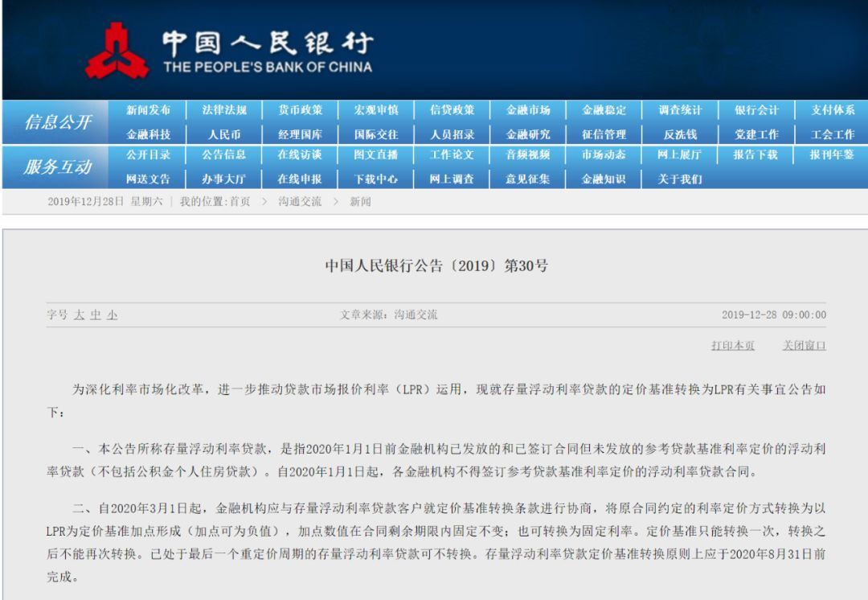The height and width of the screenshot is (600, 868).
Task: Click the 文章来源：沟通交流 label
Action: click(x=389, y=314)
